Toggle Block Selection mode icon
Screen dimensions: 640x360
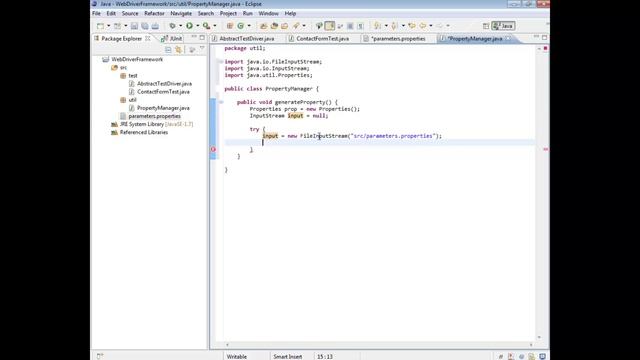click(x=350, y=26)
